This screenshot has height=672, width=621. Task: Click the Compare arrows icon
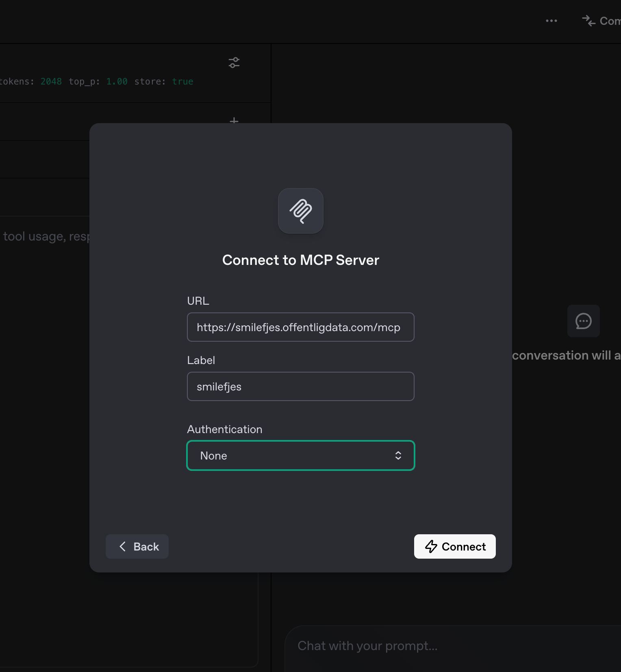pos(588,21)
